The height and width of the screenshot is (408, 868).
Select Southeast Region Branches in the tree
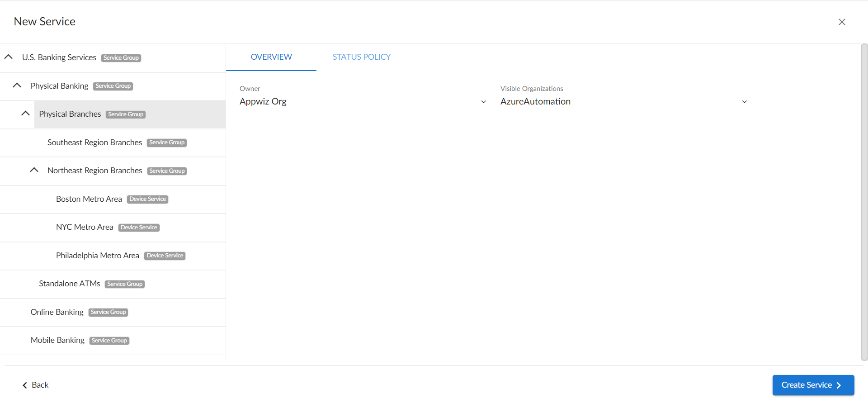(94, 142)
